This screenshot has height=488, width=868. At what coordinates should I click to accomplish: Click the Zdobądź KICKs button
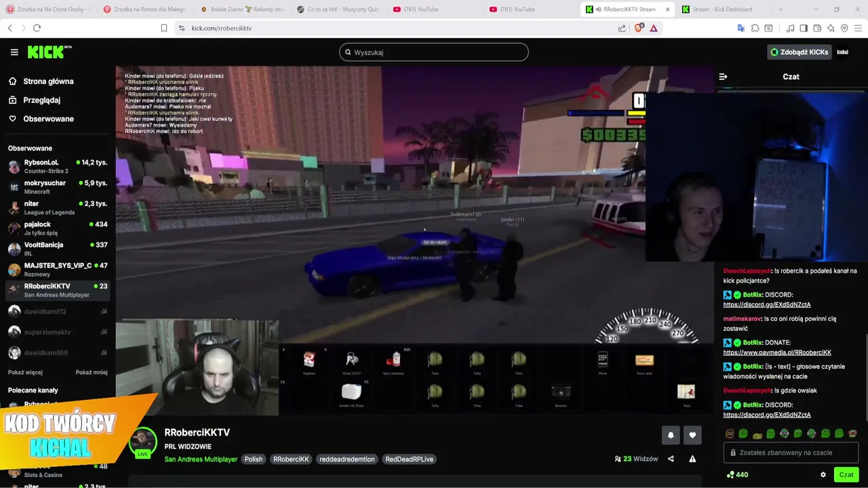coord(799,52)
